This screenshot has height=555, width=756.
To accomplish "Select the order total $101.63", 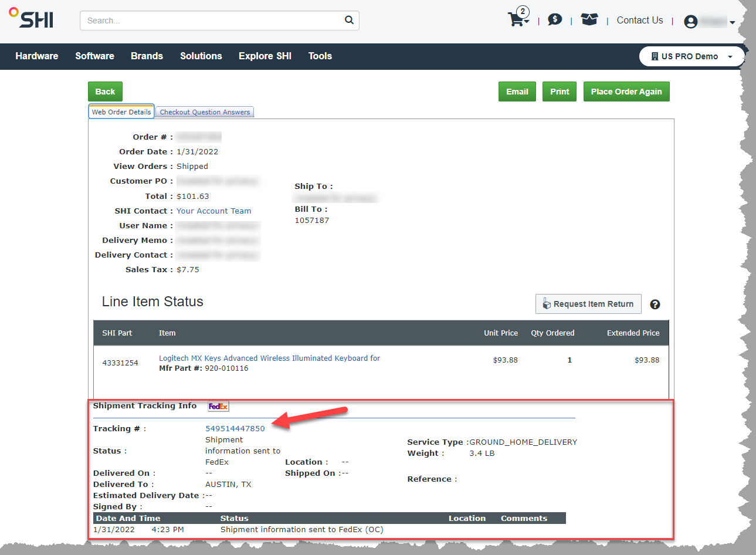I will coord(193,197).
